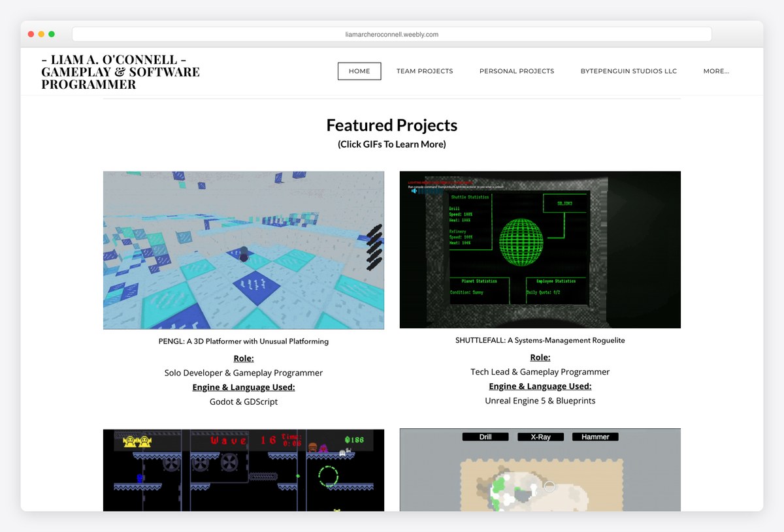Screen dimensions: 784x532
Task: Click 'Engine & Language Used:' under SHUTTLEFALL
Action: [x=540, y=386]
